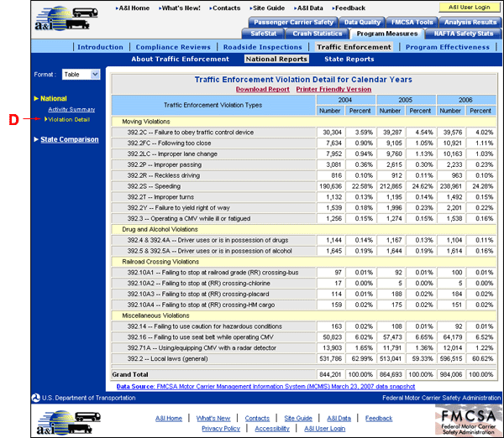
Task: Click the footer Site Guide link
Action: click(x=298, y=419)
